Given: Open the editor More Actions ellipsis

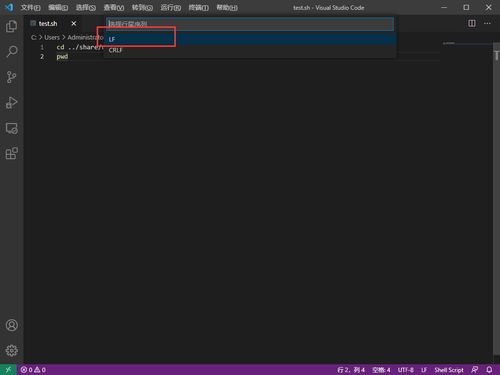Looking at the screenshot, I should pos(487,23).
